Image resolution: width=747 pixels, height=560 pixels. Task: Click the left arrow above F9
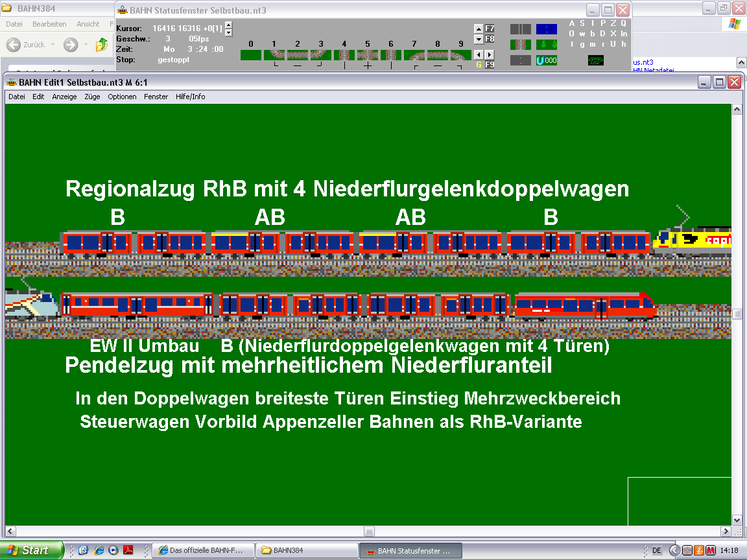479,54
